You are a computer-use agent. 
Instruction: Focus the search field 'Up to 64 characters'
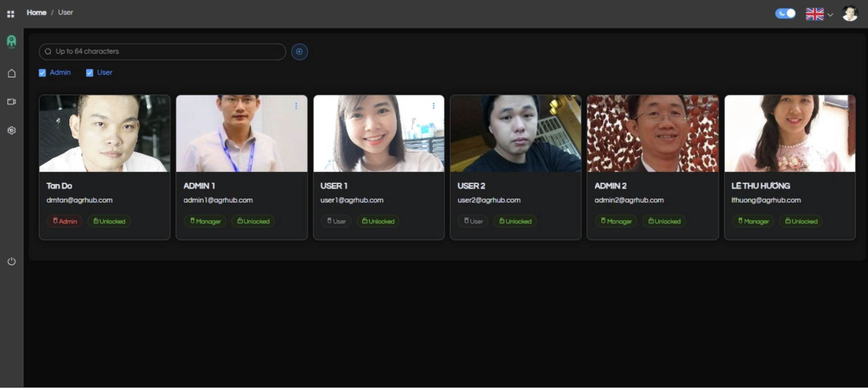pyautogui.click(x=162, y=52)
